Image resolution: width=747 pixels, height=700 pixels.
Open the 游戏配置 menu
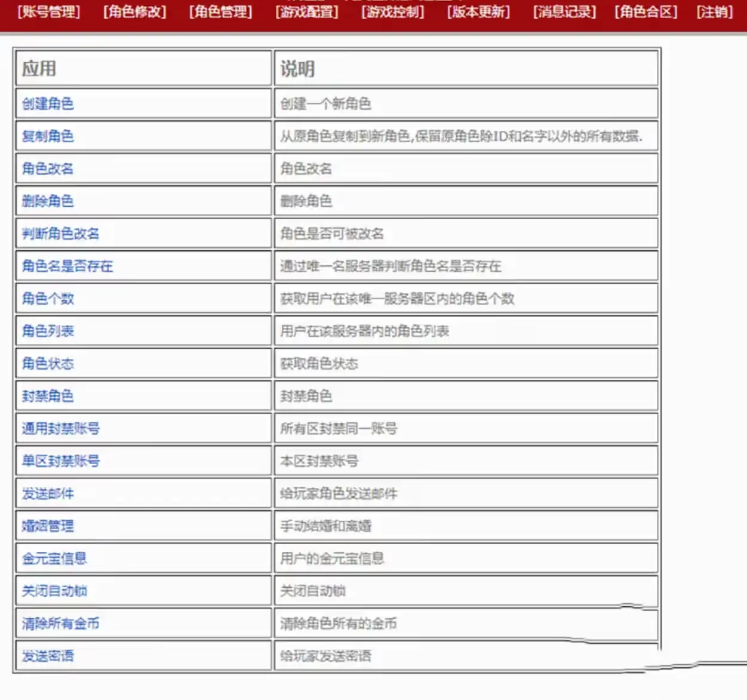click(307, 12)
